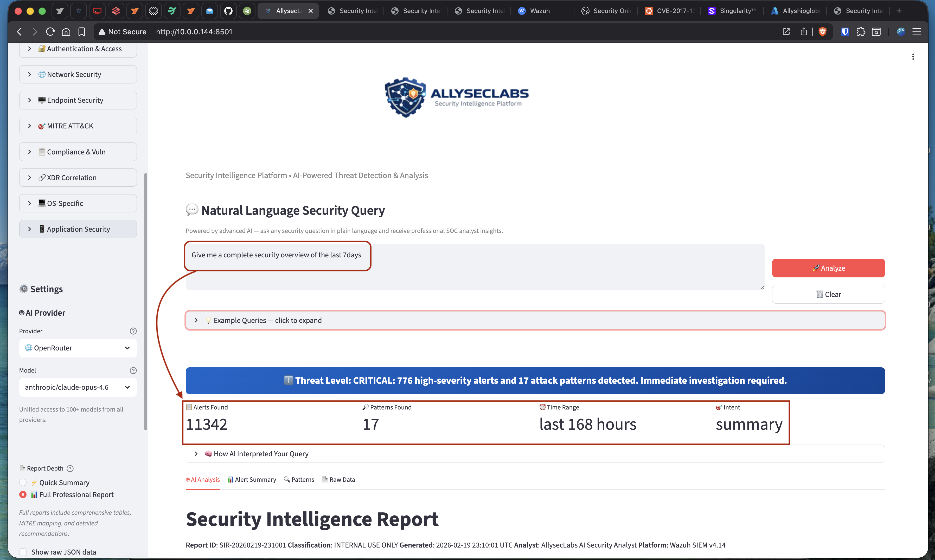
Task: Click the Clear button
Action: click(828, 294)
